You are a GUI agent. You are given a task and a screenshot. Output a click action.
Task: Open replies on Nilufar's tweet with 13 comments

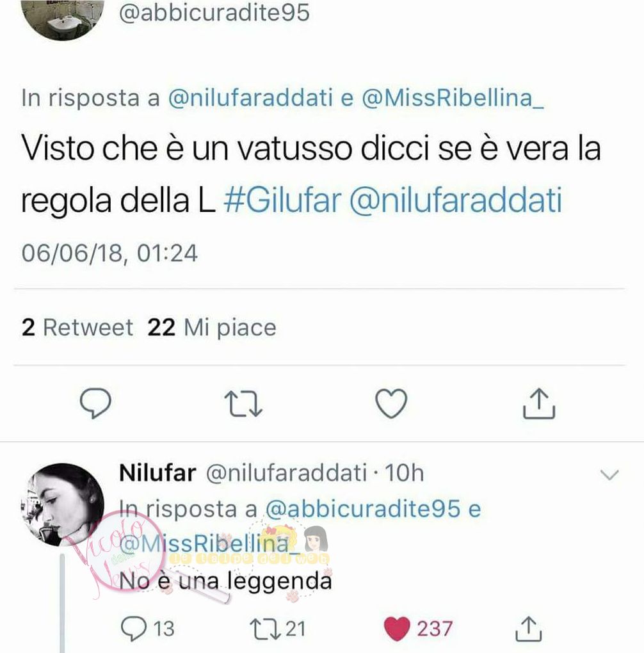[147, 629]
